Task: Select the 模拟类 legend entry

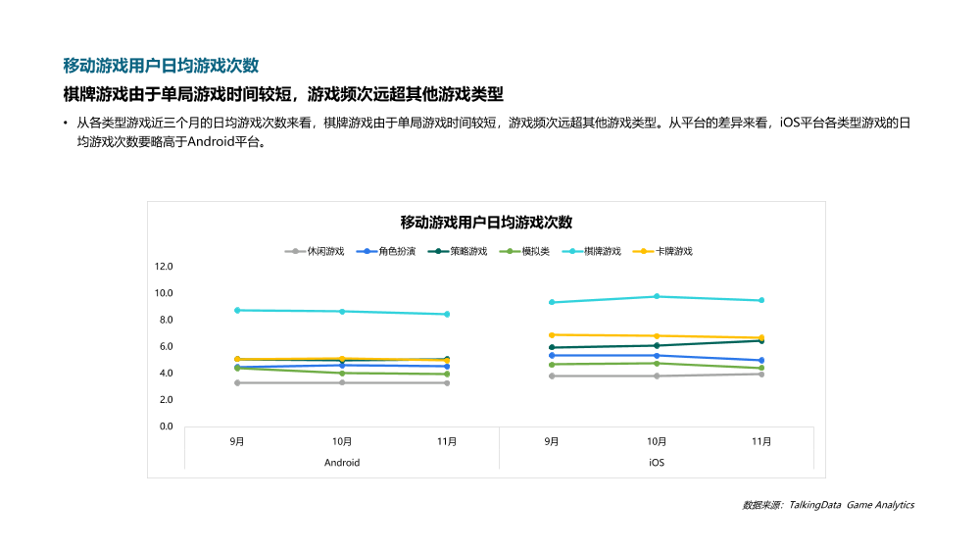Action: point(524,251)
